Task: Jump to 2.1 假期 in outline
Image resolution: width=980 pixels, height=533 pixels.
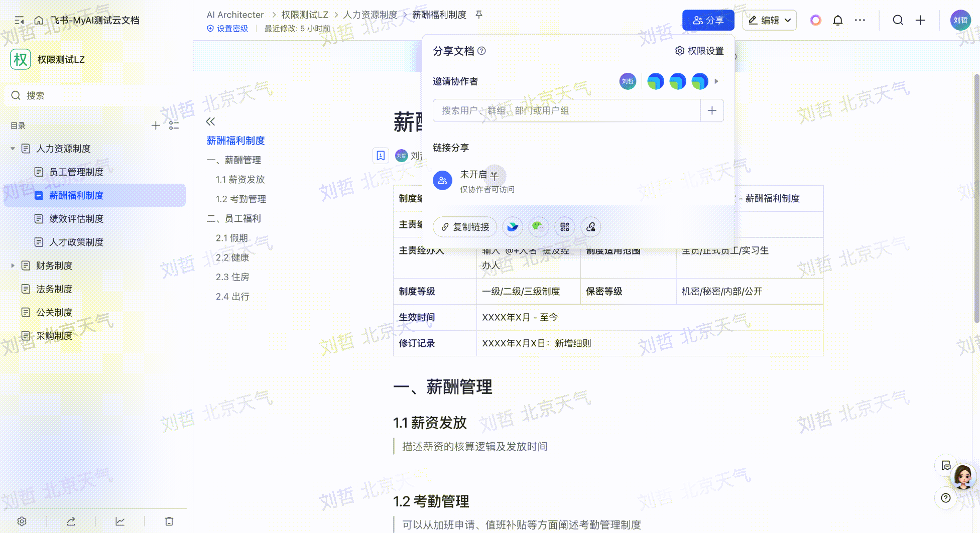Action: [232, 238]
